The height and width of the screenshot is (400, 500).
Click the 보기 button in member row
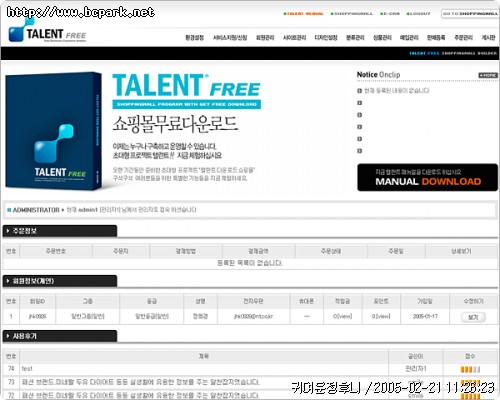click(473, 317)
